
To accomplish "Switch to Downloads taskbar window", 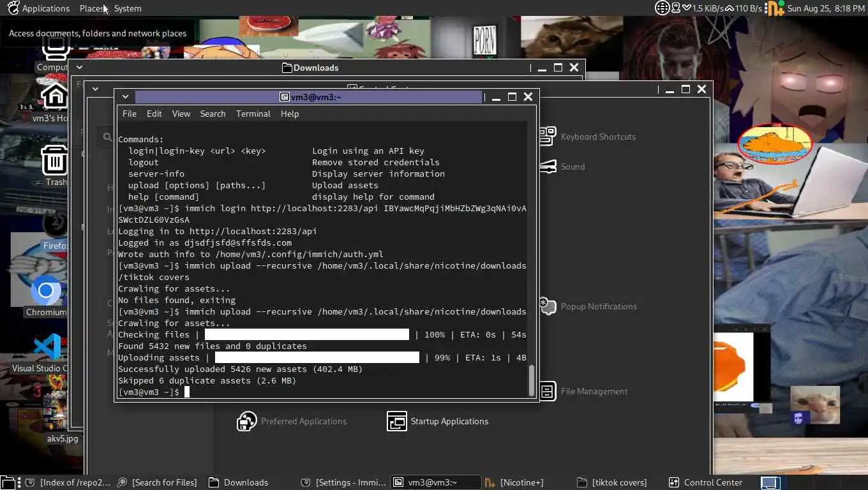I will pos(239,482).
